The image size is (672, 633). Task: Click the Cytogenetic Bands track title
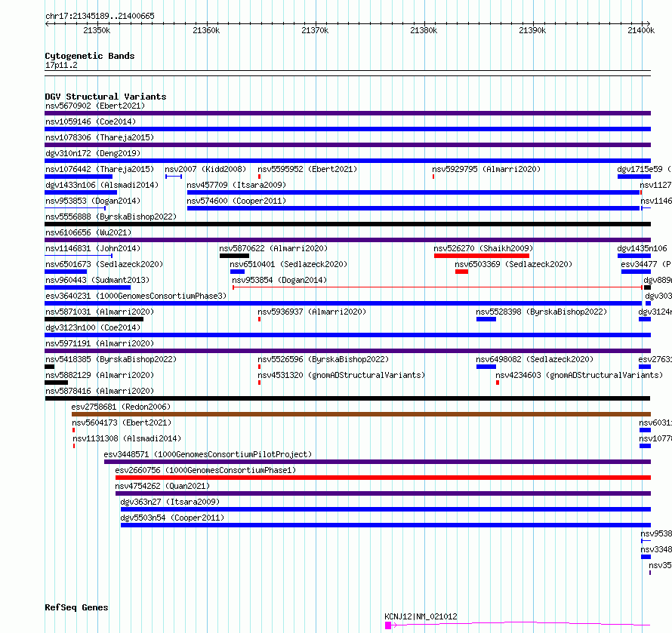point(90,56)
